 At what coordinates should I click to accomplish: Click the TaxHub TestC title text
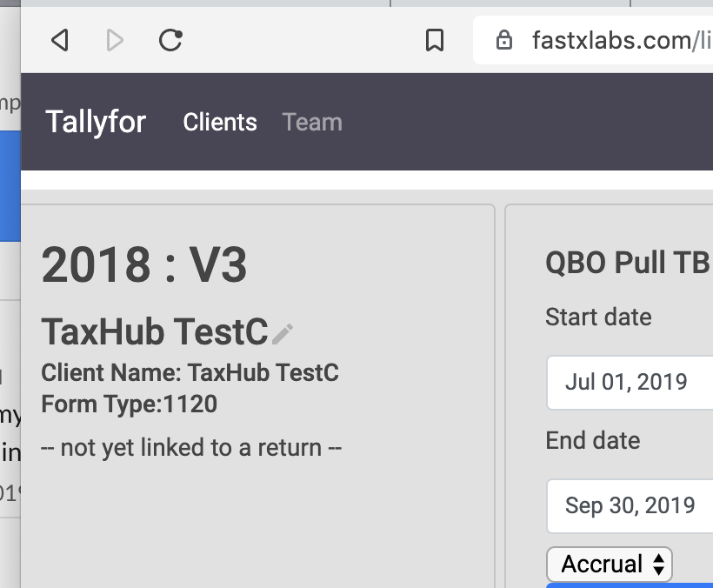pyautogui.click(x=155, y=331)
